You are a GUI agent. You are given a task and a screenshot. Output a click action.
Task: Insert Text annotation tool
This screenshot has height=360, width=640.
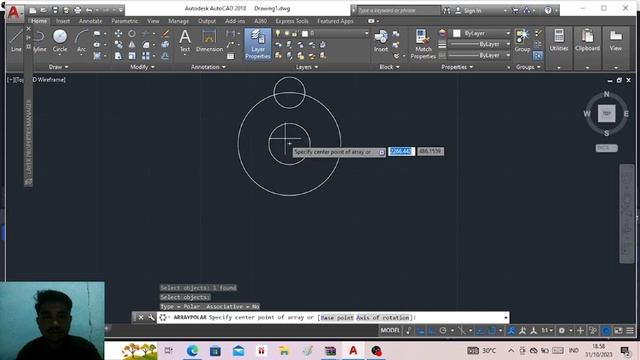[x=185, y=41]
